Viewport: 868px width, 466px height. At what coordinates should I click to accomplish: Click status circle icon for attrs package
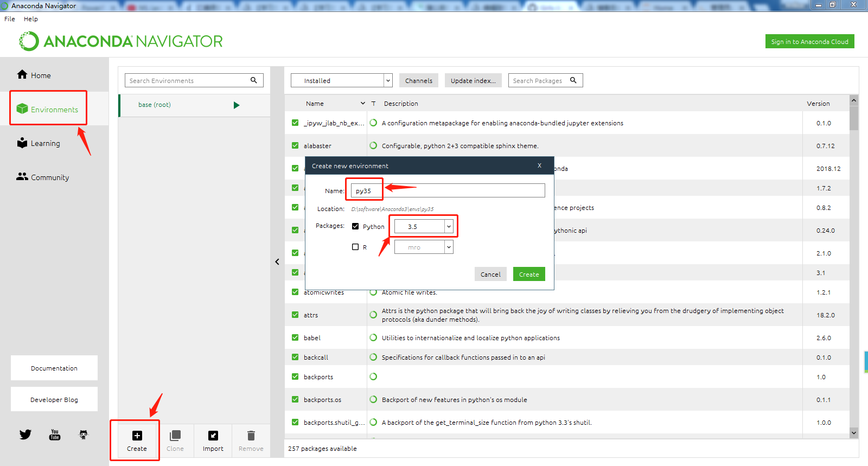(373, 315)
